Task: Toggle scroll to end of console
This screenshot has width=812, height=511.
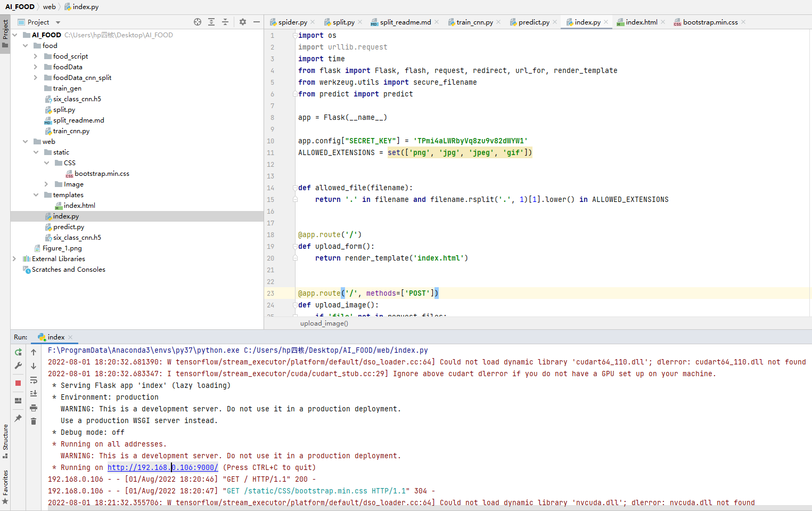Action: point(34,394)
